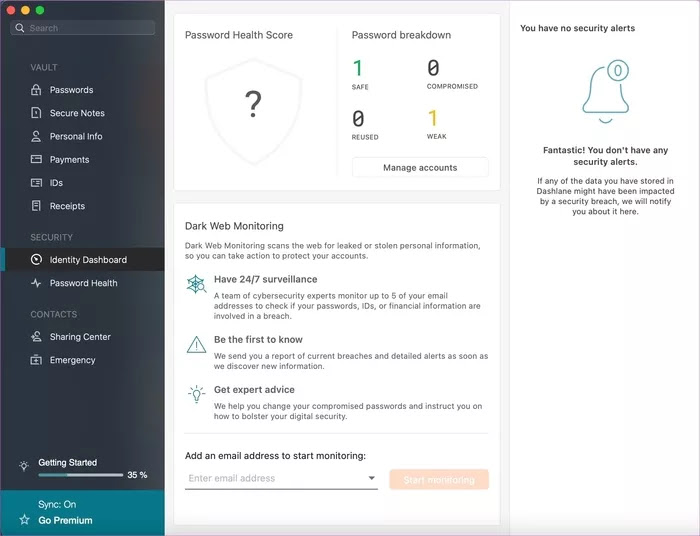
Task: Click the Personal Info person icon
Action: (x=36, y=136)
